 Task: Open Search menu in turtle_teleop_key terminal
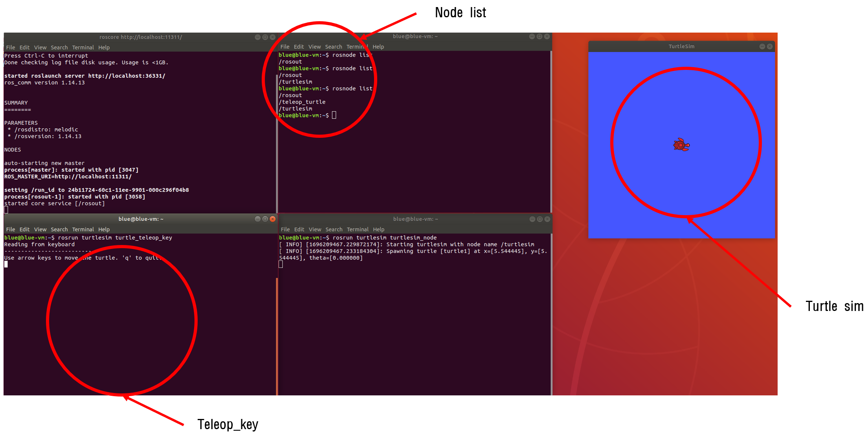pos(59,230)
